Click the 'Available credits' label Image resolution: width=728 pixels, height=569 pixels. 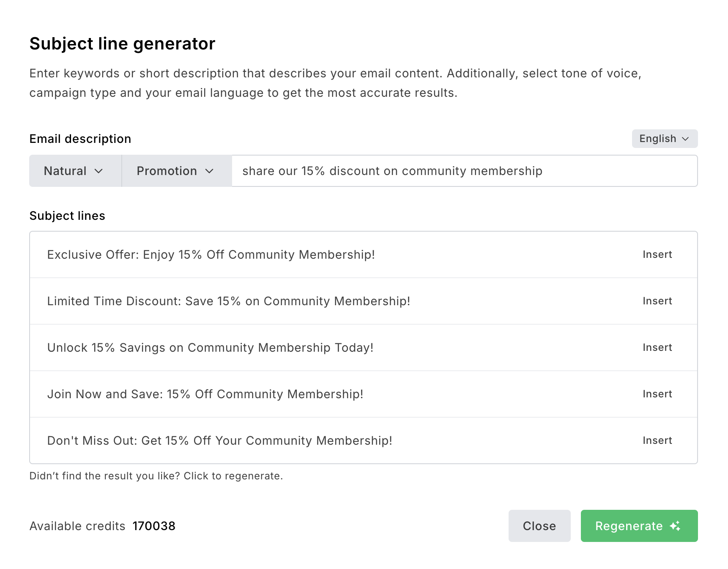77,526
